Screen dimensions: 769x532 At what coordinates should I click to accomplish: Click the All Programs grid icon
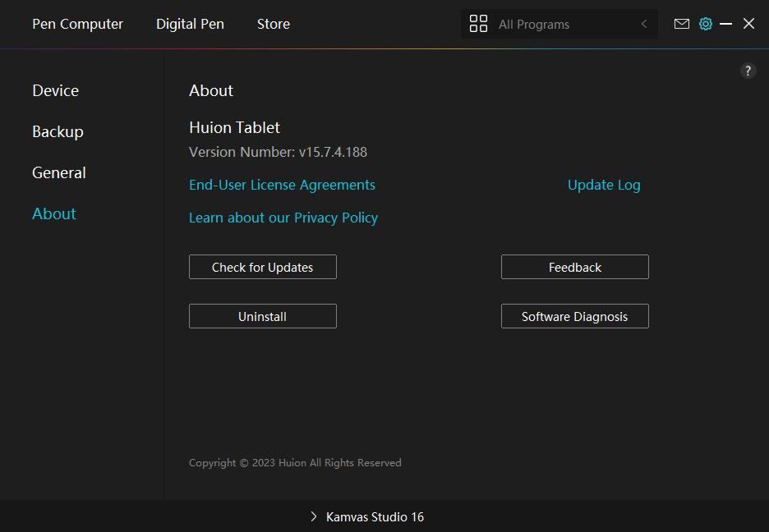click(478, 24)
